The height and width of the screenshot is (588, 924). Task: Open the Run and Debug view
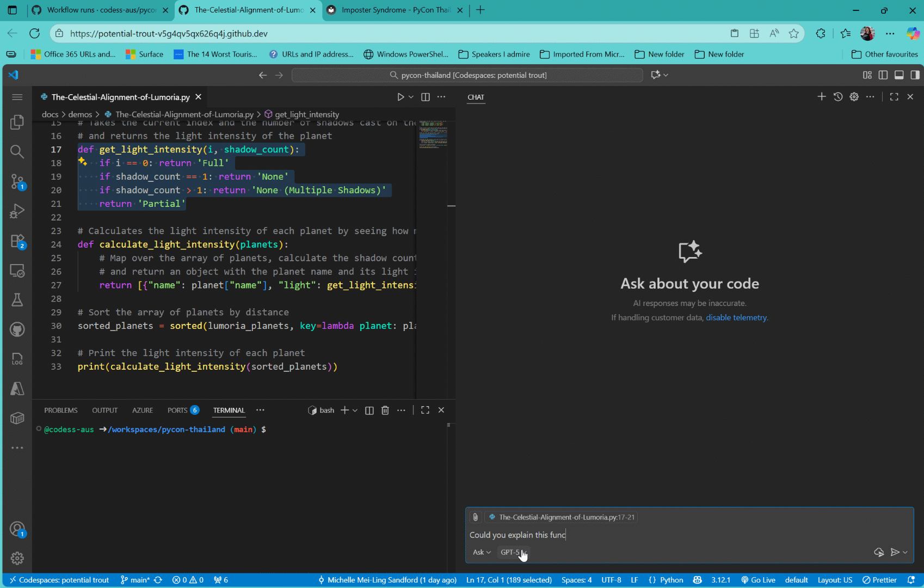(17, 211)
